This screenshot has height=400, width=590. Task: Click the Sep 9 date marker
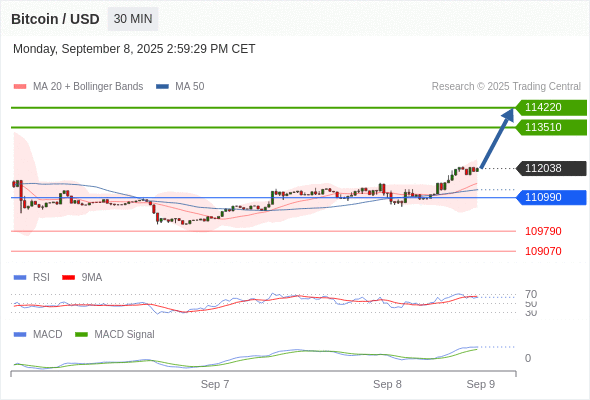pyautogui.click(x=481, y=384)
